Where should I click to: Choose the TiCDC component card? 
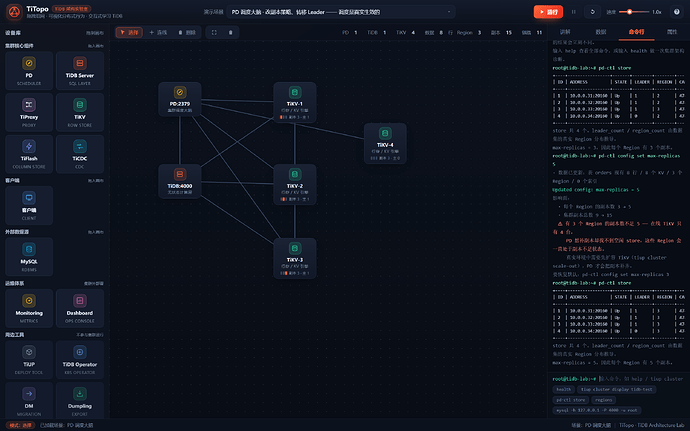[x=80, y=154]
